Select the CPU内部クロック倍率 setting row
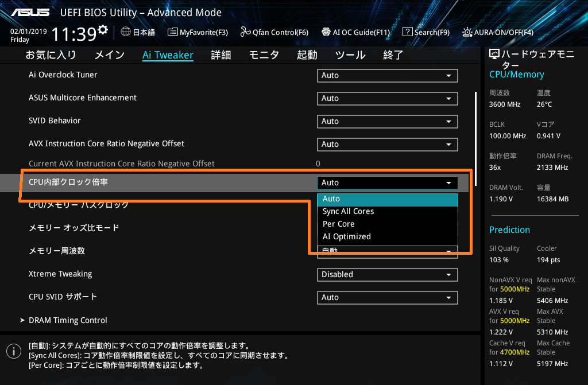588x385 pixels. point(234,182)
